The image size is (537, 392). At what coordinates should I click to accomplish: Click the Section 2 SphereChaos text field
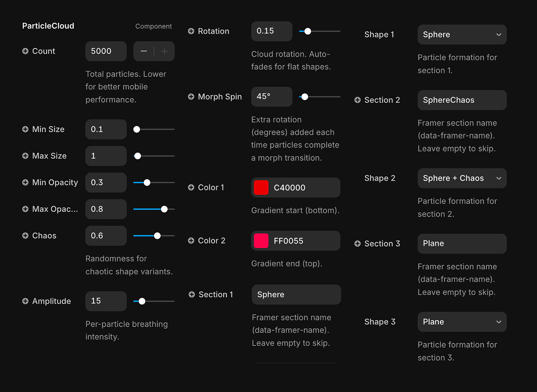coord(462,100)
